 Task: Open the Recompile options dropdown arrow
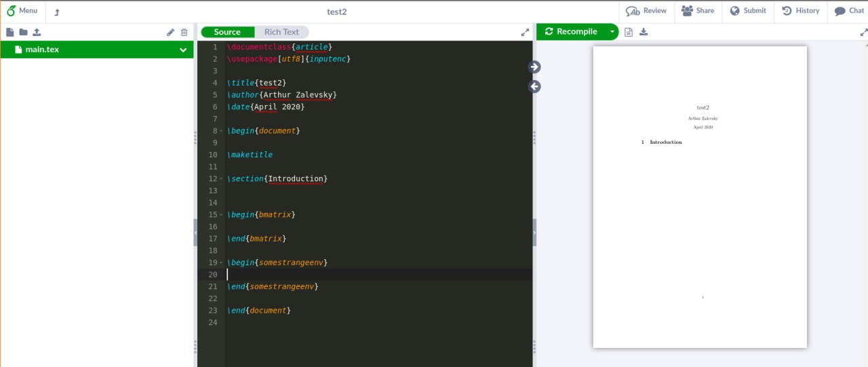(x=612, y=32)
